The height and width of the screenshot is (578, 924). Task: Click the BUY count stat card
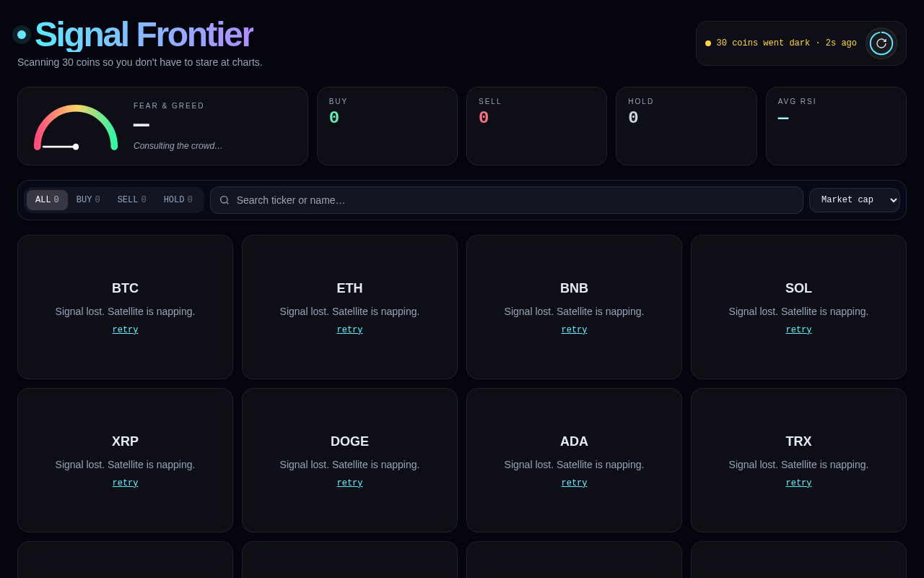[x=387, y=126]
